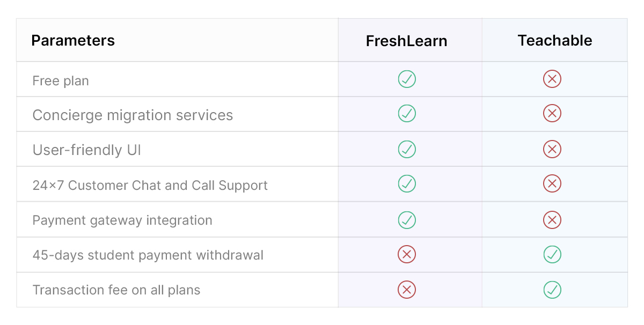
Task: Click Teachable's Payment gateway integration cross
Action: [552, 219]
